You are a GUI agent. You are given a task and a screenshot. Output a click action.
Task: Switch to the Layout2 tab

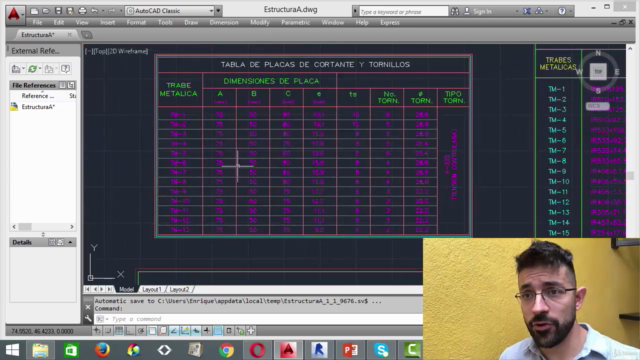click(x=180, y=289)
